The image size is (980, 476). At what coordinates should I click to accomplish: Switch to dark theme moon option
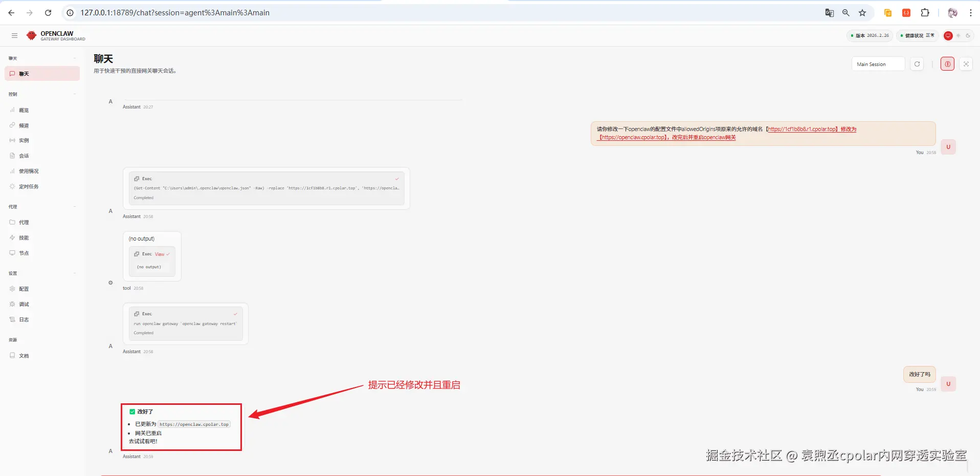(968, 35)
